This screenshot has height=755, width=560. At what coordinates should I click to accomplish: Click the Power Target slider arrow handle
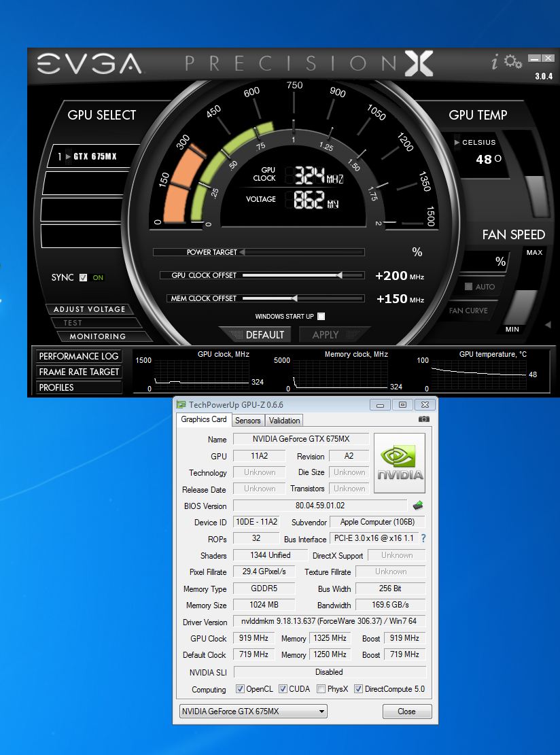pyautogui.click(x=242, y=252)
